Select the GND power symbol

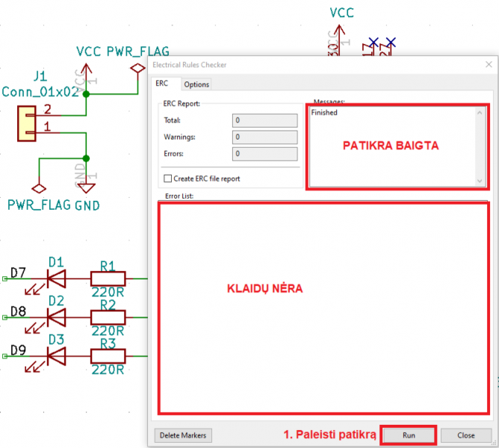86,187
